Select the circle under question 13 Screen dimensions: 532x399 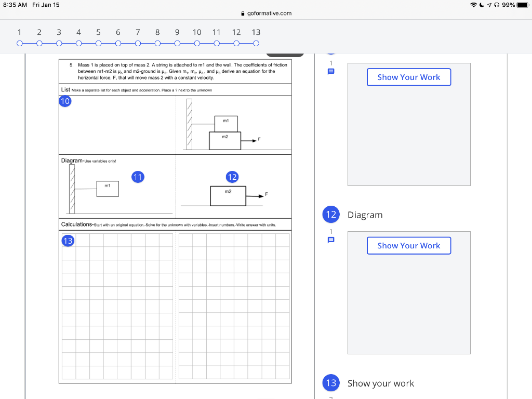(256, 44)
